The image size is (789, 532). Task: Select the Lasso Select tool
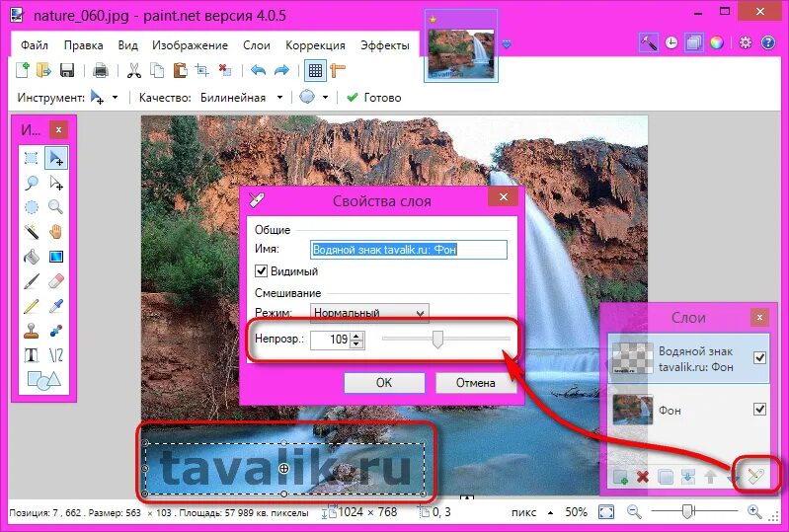pos(32,183)
